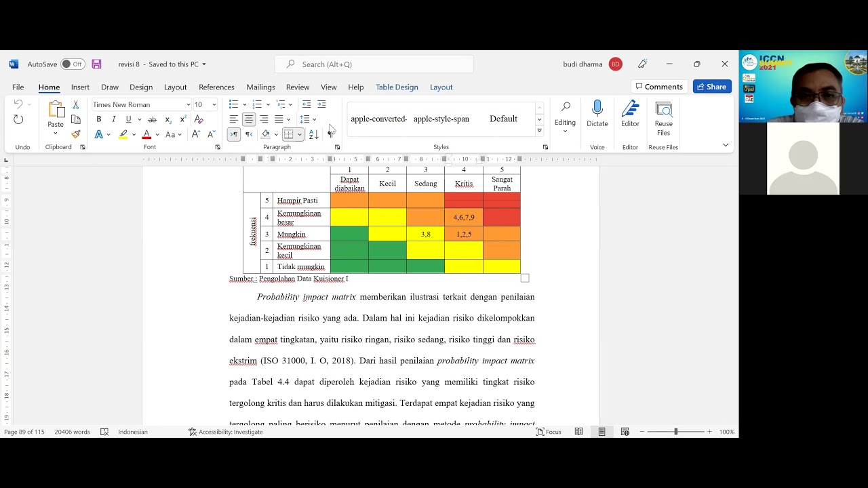Decrease font size with shrink icon

point(212,134)
